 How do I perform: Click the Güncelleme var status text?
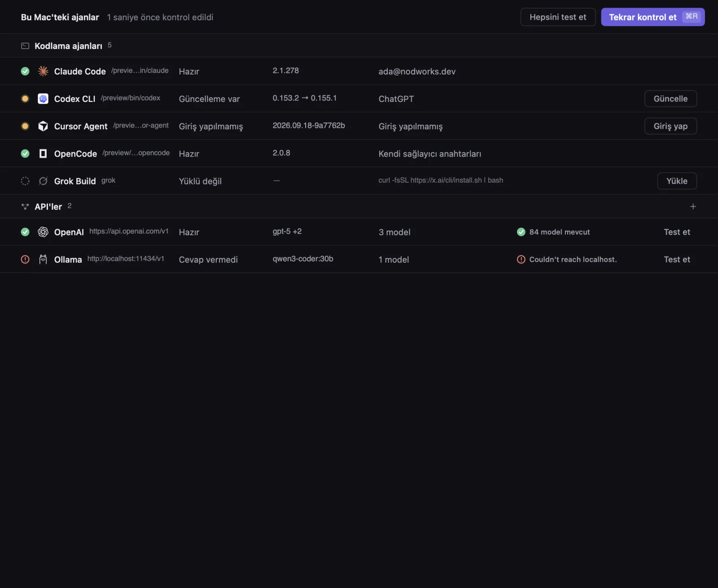coord(209,99)
